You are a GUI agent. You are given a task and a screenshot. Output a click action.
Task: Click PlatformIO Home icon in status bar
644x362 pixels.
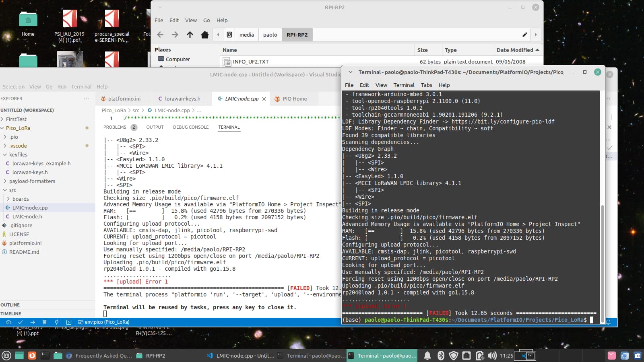tap(8, 322)
